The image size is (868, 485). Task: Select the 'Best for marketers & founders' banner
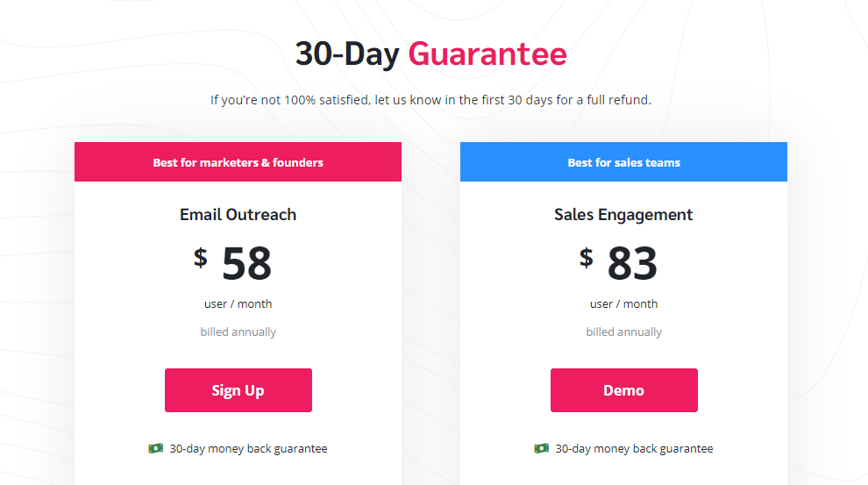[x=238, y=161]
